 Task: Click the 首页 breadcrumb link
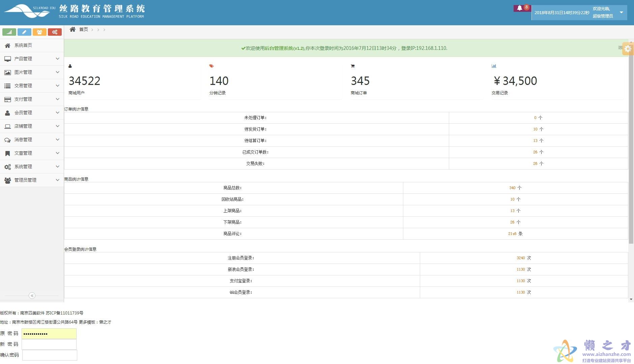[84, 30]
